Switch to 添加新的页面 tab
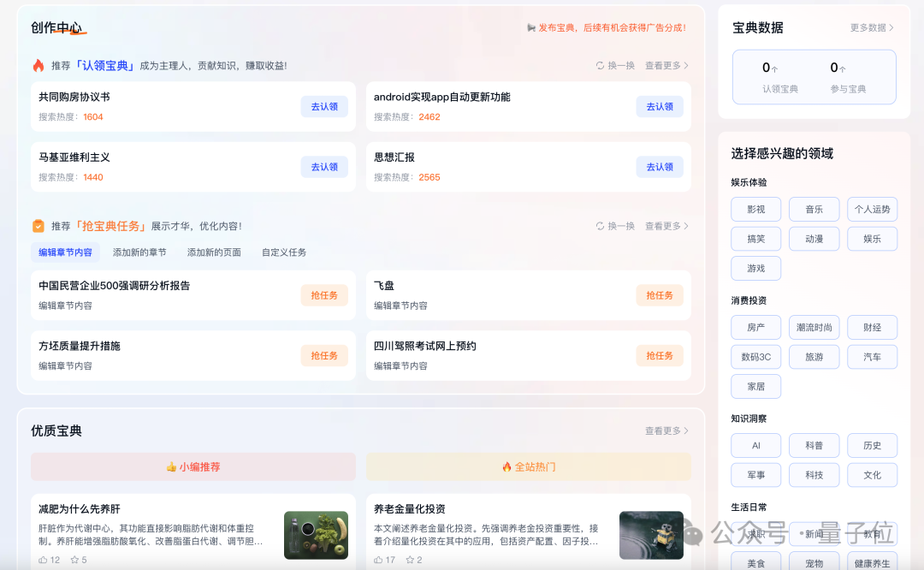The height and width of the screenshot is (570, 924). tap(214, 252)
